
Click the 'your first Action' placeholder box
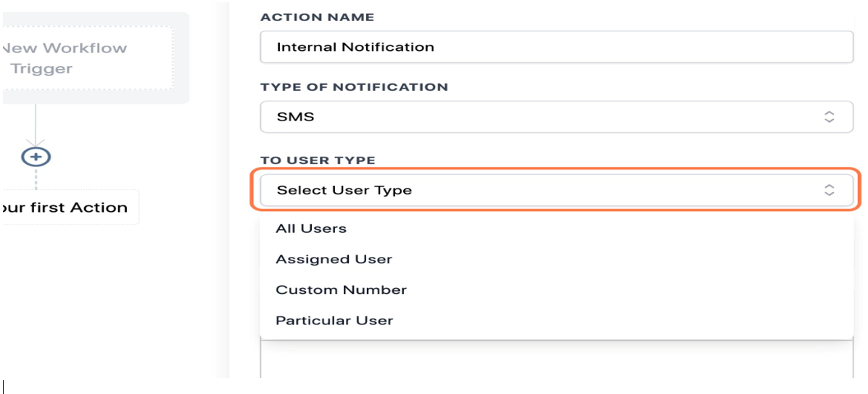pyautogui.click(x=69, y=208)
